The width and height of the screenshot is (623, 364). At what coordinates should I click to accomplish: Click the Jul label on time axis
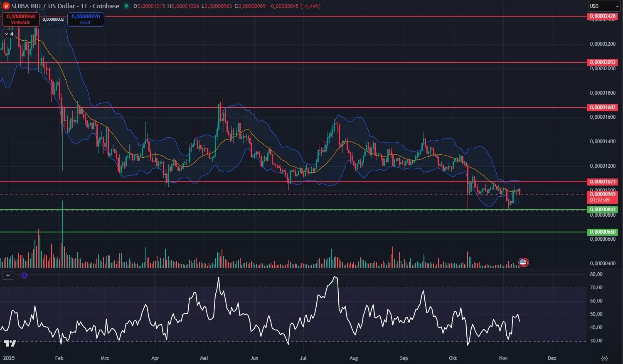point(303,358)
